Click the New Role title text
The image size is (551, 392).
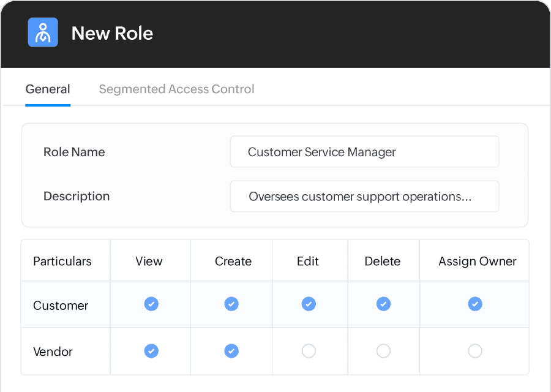pyautogui.click(x=112, y=34)
